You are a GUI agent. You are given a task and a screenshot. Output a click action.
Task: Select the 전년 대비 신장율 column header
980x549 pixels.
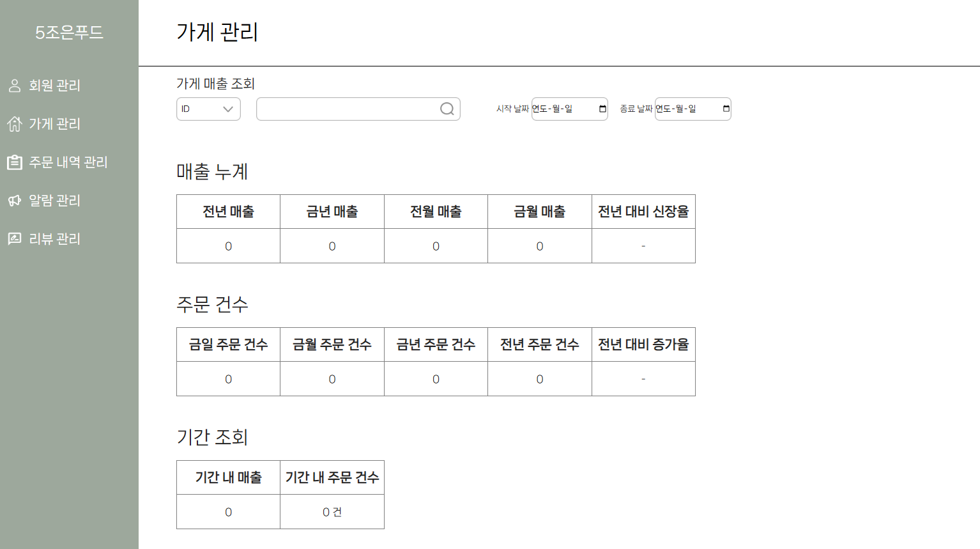pyautogui.click(x=643, y=212)
